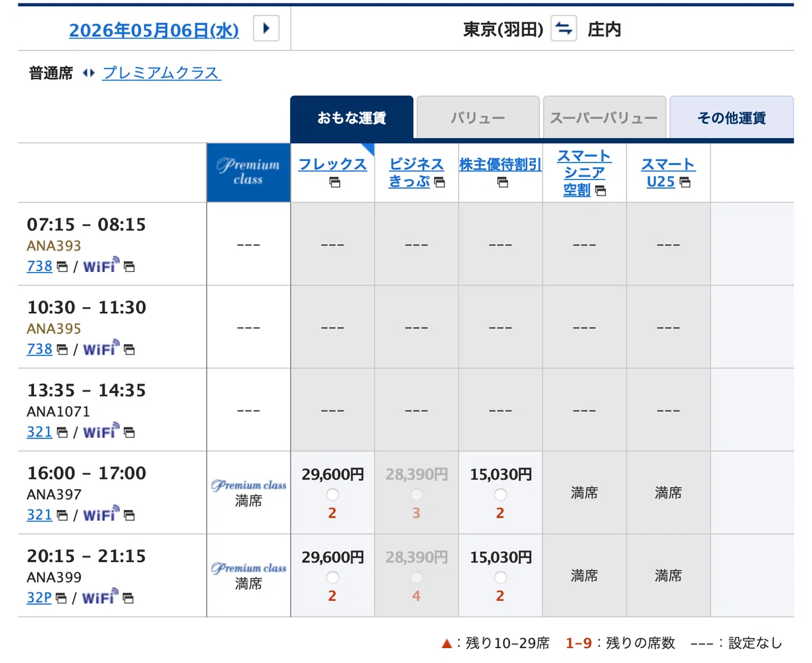Click the seat class switch arrows icon
This screenshot has width=812, height=663.
click(x=88, y=73)
